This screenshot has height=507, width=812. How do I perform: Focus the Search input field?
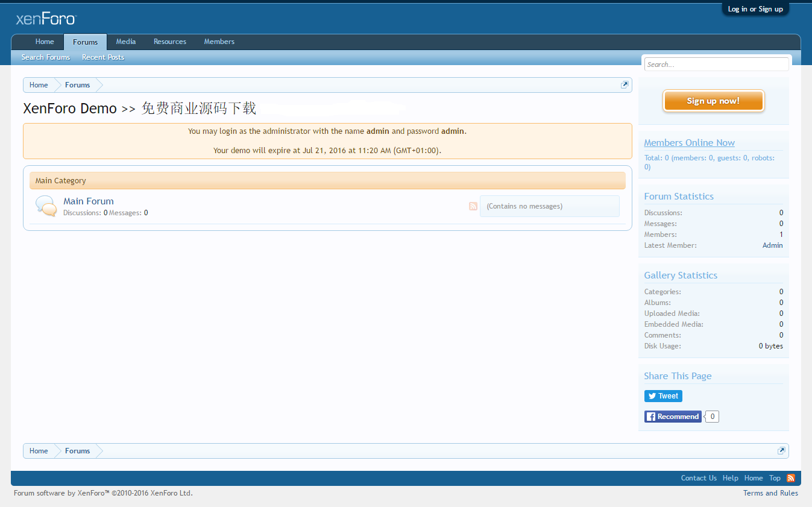click(x=717, y=65)
